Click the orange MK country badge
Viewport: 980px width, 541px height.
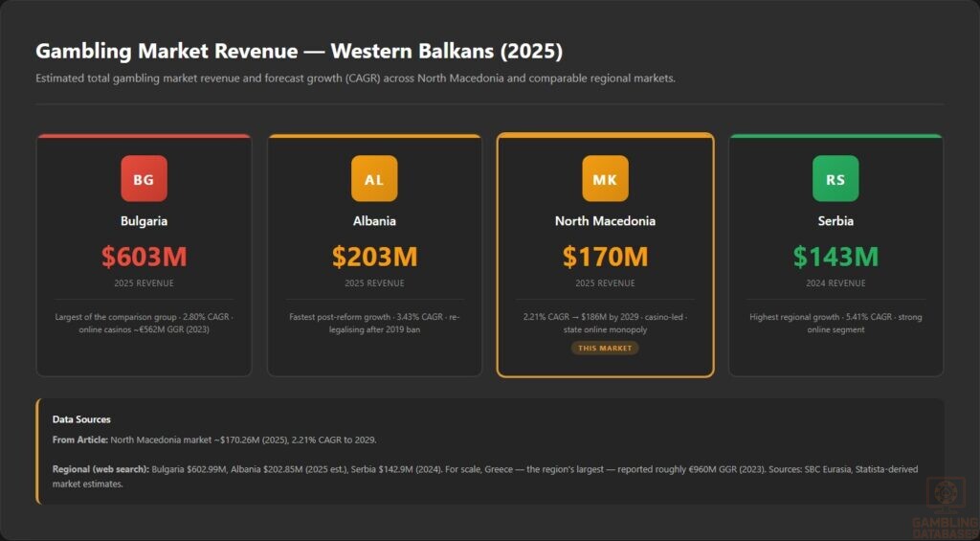coord(605,179)
